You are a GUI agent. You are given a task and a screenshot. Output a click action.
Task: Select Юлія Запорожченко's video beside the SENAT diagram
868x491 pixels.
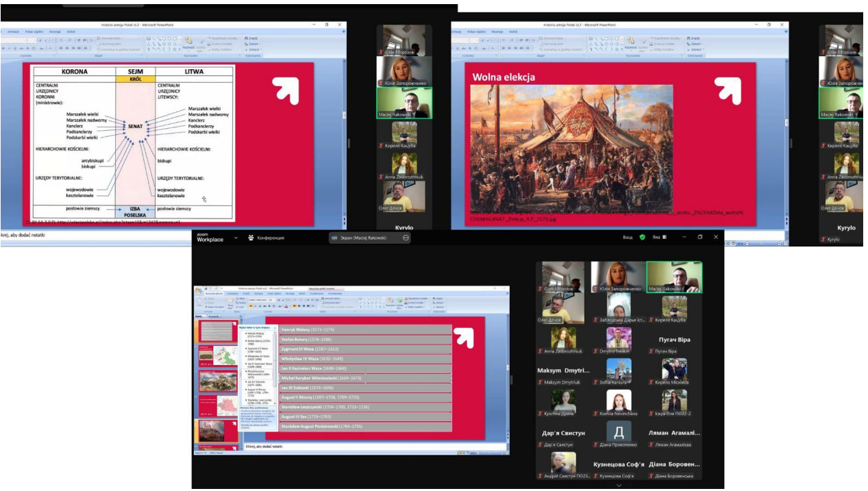[404, 72]
